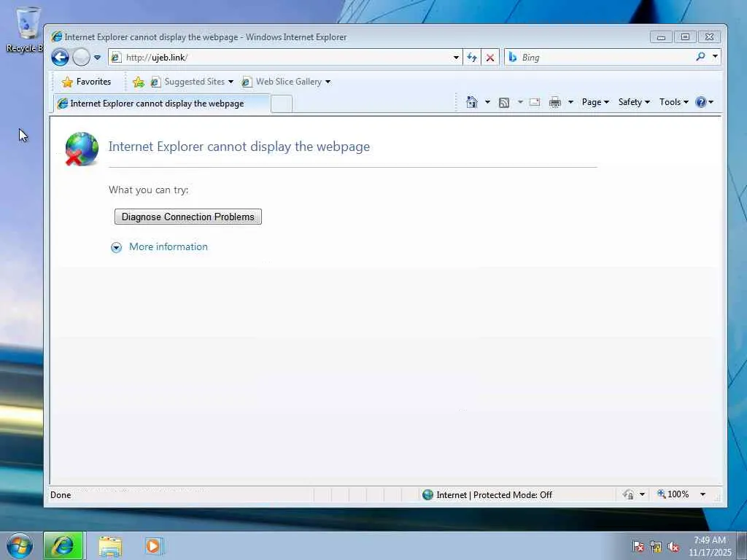
Task: Open Windows Media Player from taskbar
Action: (153, 545)
